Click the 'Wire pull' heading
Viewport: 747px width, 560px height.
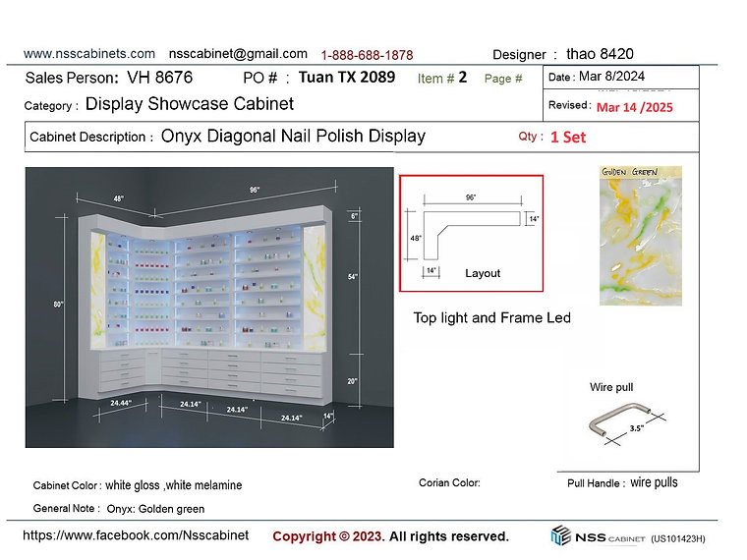(x=611, y=387)
